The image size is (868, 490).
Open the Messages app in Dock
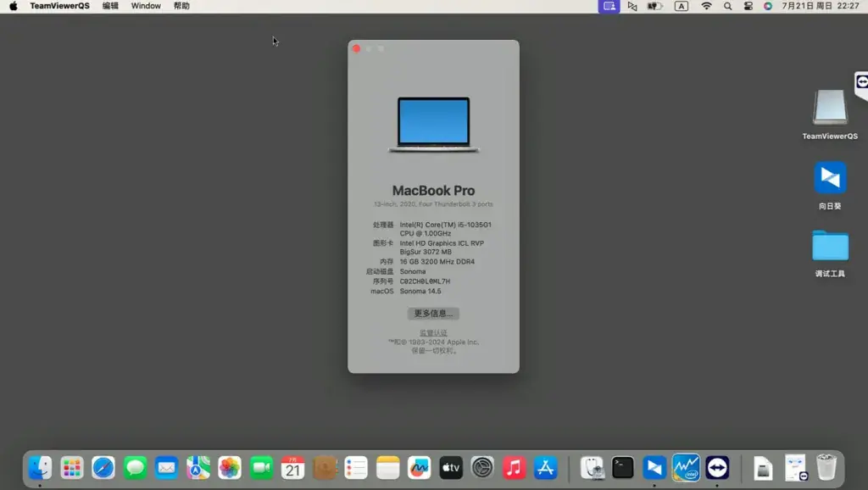pos(135,468)
